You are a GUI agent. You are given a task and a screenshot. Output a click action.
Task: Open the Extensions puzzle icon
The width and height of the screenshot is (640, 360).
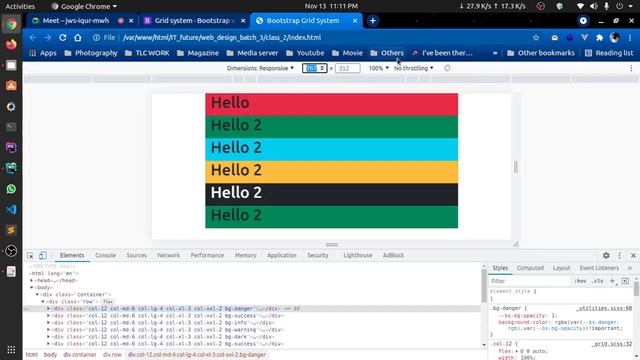(599, 38)
